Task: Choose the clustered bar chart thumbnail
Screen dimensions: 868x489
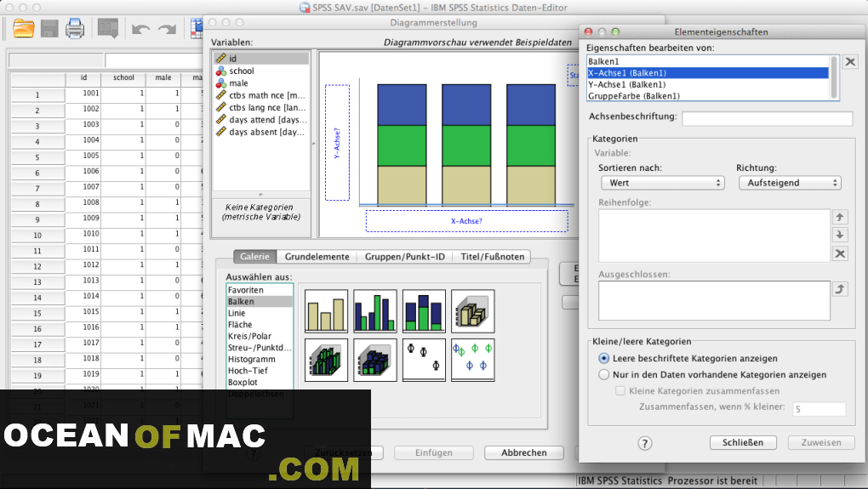Action: (x=374, y=311)
